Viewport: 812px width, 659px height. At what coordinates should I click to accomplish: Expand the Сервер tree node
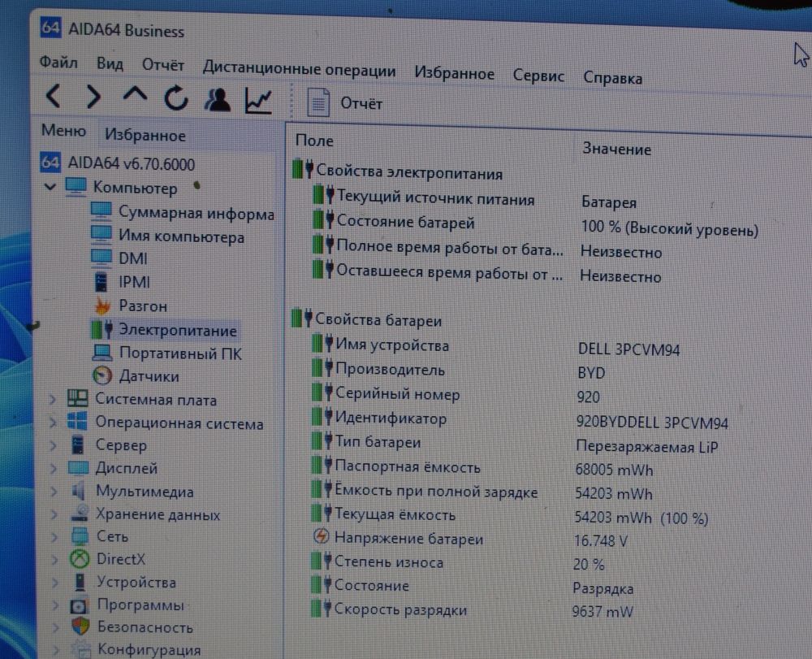point(54,445)
